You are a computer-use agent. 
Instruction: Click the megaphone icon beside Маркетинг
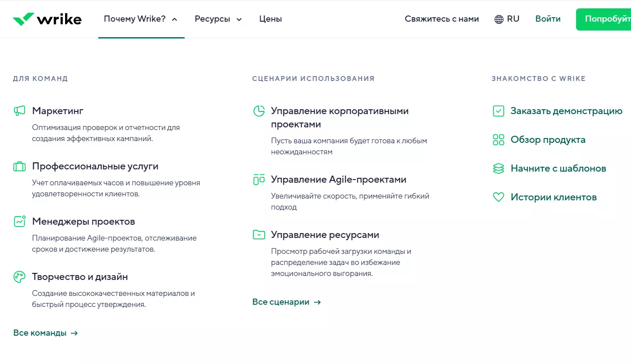(x=19, y=111)
